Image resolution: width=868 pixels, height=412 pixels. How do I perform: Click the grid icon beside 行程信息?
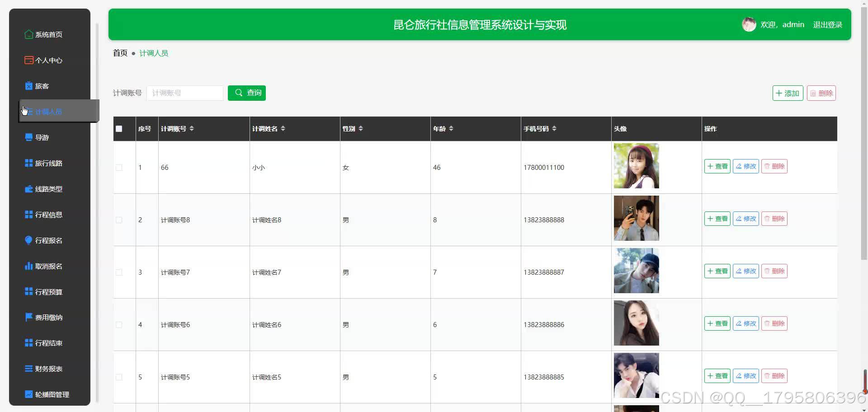click(x=28, y=215)
